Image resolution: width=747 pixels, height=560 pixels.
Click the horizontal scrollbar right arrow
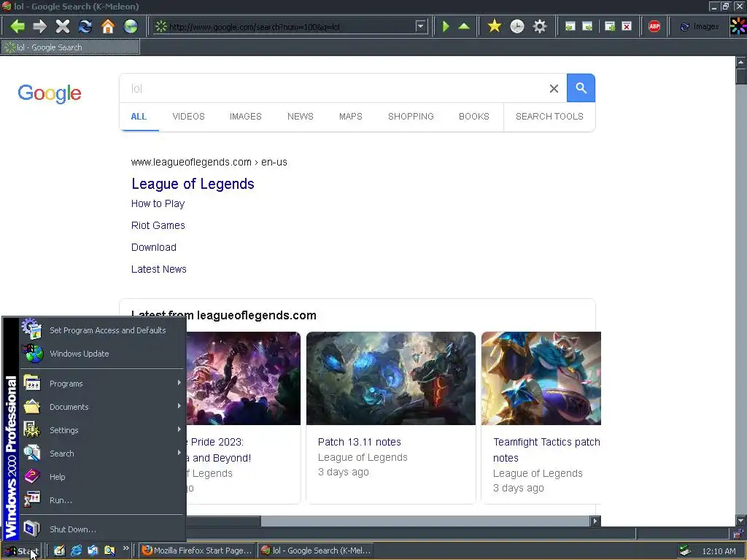[595, 521]
